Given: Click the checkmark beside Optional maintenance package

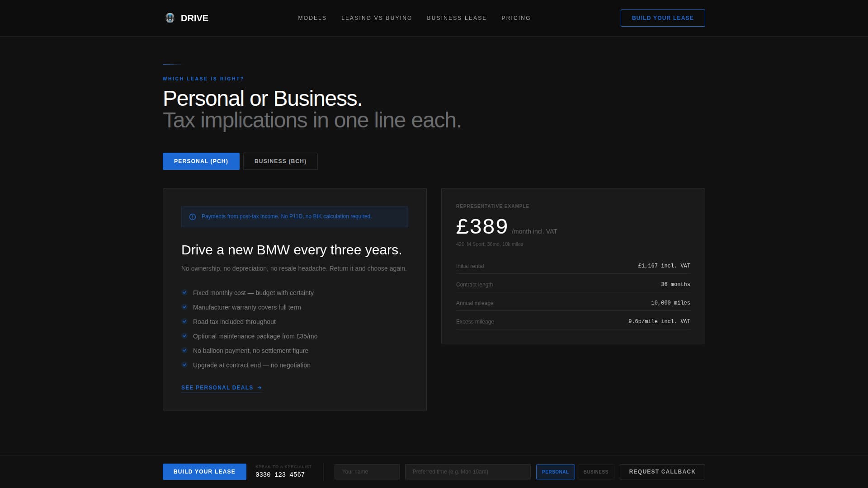Looking at the screenshot, I should [x=184, y=336].
